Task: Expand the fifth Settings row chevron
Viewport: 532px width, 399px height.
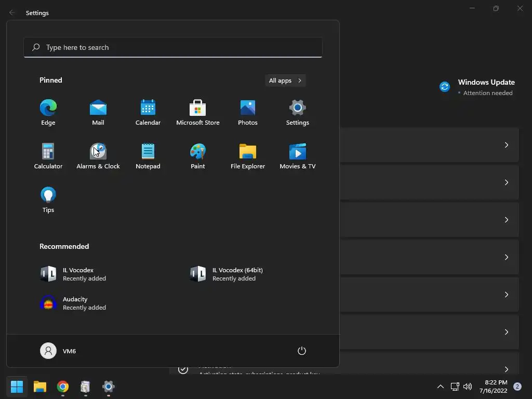Action: pyautogui.click(x=506, y=295)
